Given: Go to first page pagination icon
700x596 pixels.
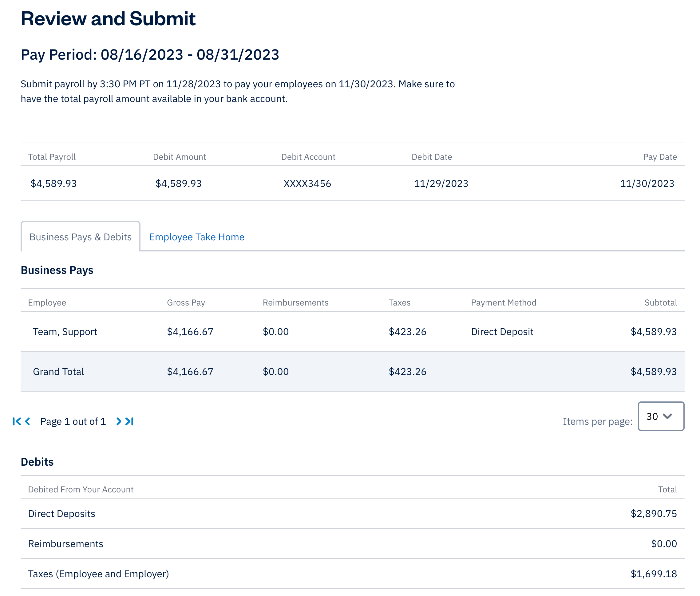Looking at the screenshot, I should (x=17, y=421).
